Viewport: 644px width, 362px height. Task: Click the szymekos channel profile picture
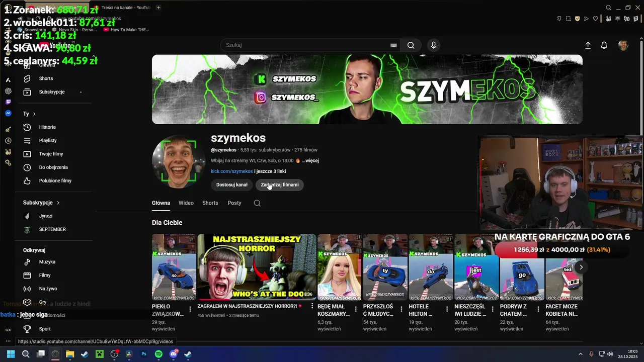pyautogui.click(x=179, y=161)
